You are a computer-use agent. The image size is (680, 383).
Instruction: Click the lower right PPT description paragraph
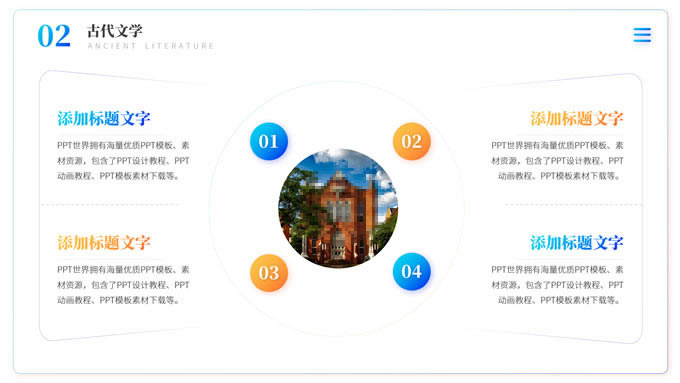click(557, 285)
